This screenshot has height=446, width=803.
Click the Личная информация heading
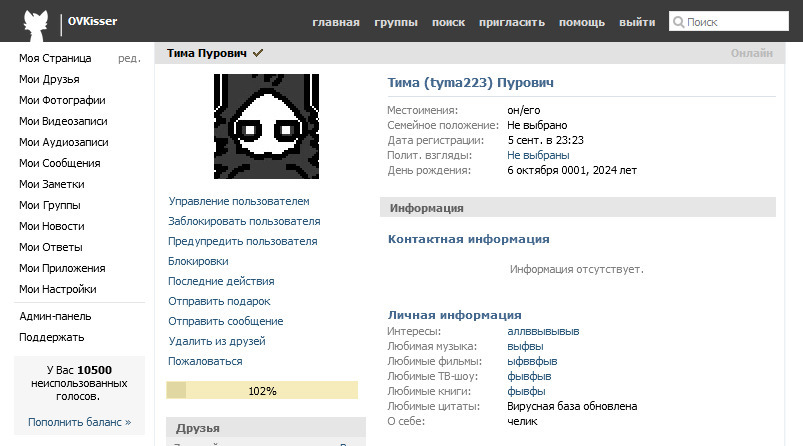(x=455, y=315)
